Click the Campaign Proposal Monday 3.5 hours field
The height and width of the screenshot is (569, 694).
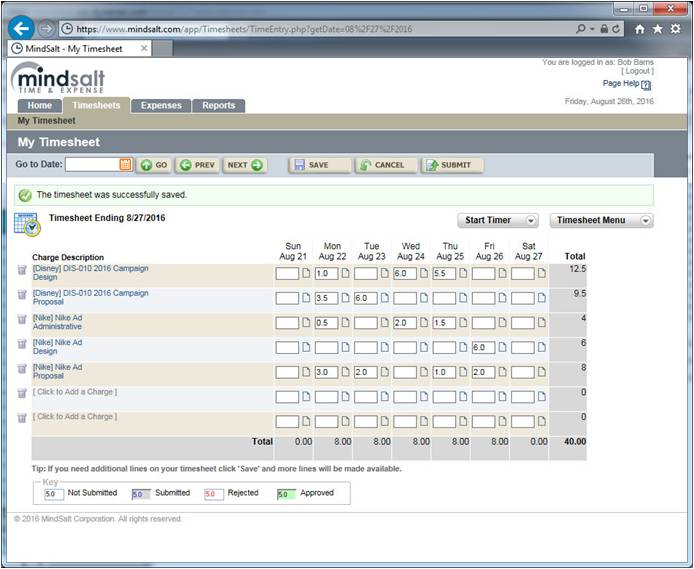tap(326, 298)
